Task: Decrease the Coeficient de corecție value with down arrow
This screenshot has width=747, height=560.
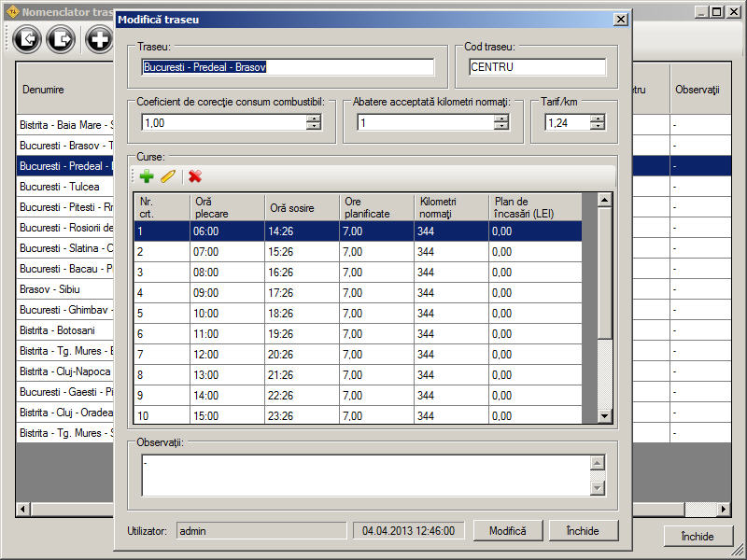Action: [x=314, y=126]
